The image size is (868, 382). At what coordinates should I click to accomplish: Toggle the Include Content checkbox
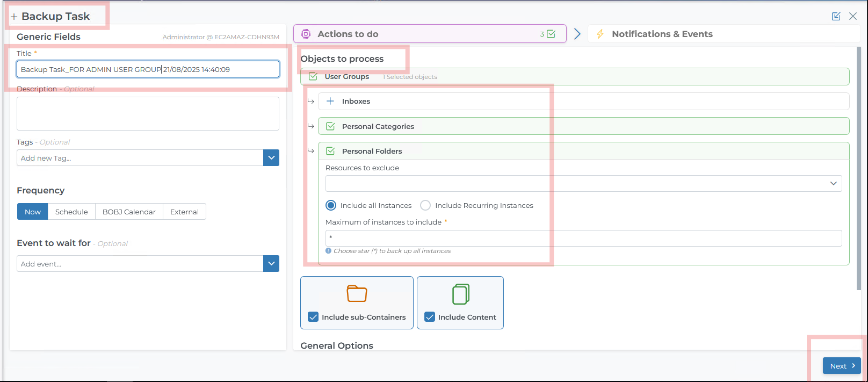430,317
